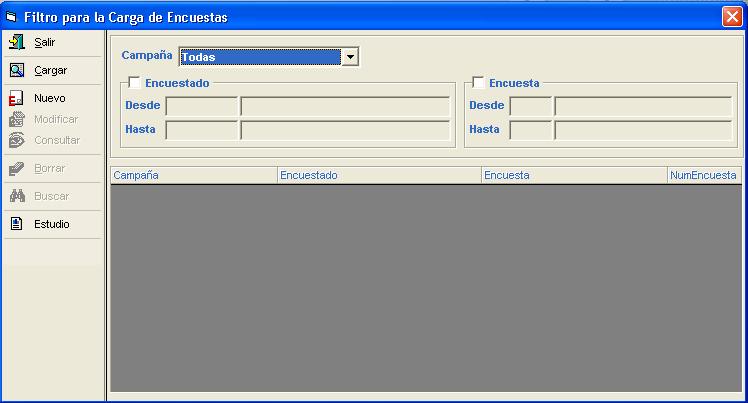Select the Cargar button label

coord(50,71)
